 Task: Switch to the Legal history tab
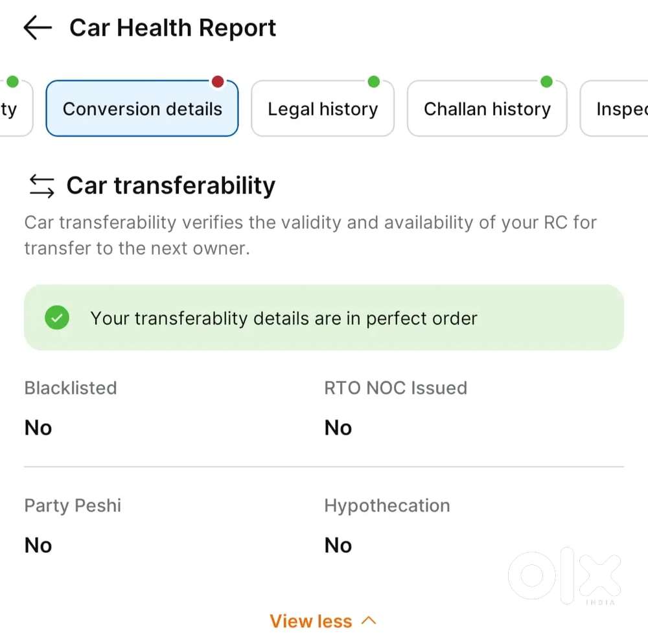point(323,109)
